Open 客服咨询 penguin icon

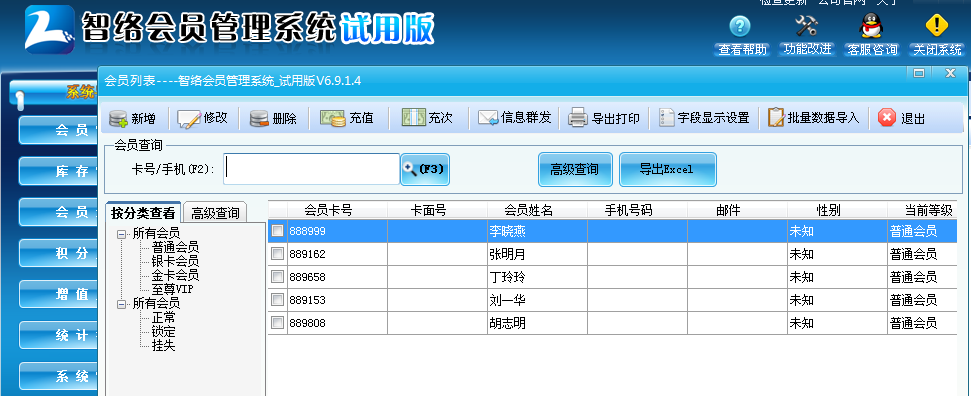tap(871, 26)
